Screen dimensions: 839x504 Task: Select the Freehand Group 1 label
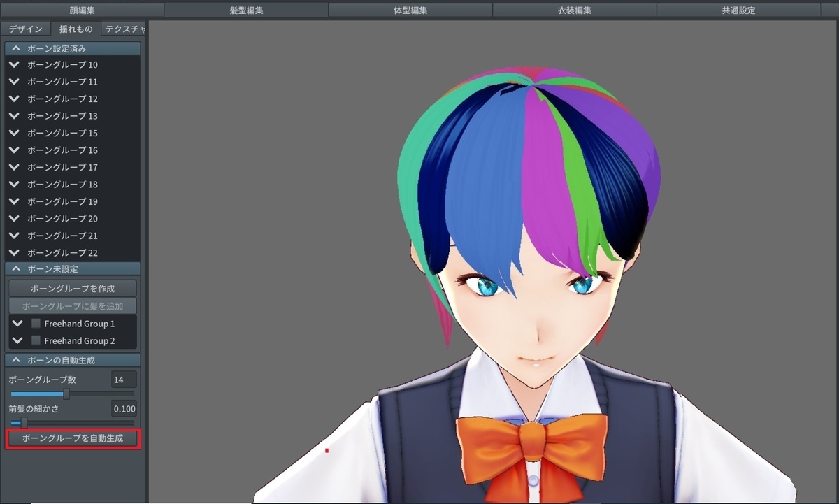79,324
